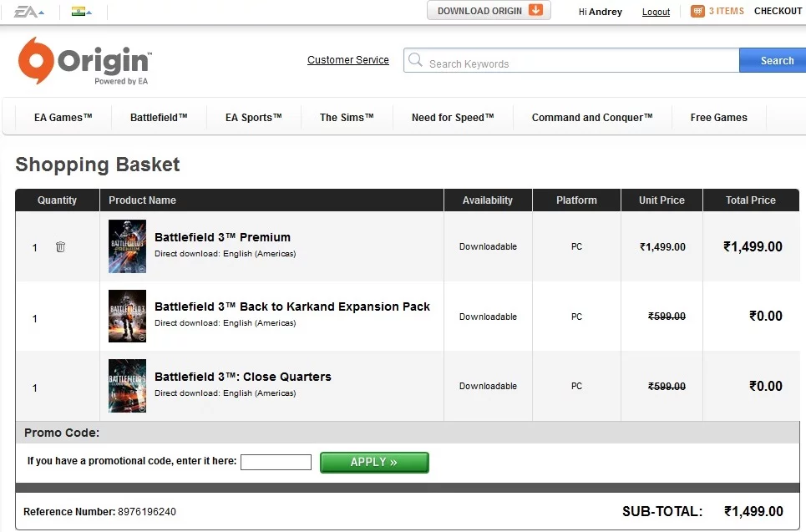Viewport: 806px width, 532px height.
Task: Log out using the Logout link
Action: coord(656,13)
